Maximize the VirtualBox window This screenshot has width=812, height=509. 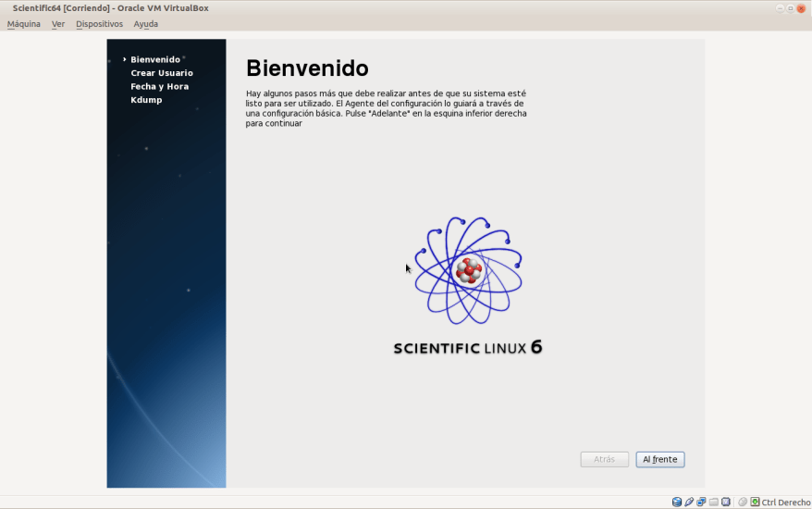click(791, 8)
